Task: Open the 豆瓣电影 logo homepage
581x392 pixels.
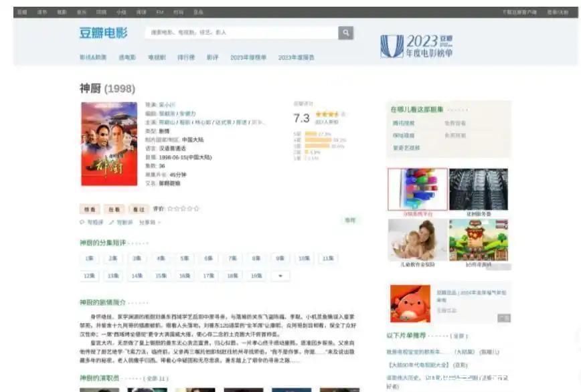Action: coord(102,33)
